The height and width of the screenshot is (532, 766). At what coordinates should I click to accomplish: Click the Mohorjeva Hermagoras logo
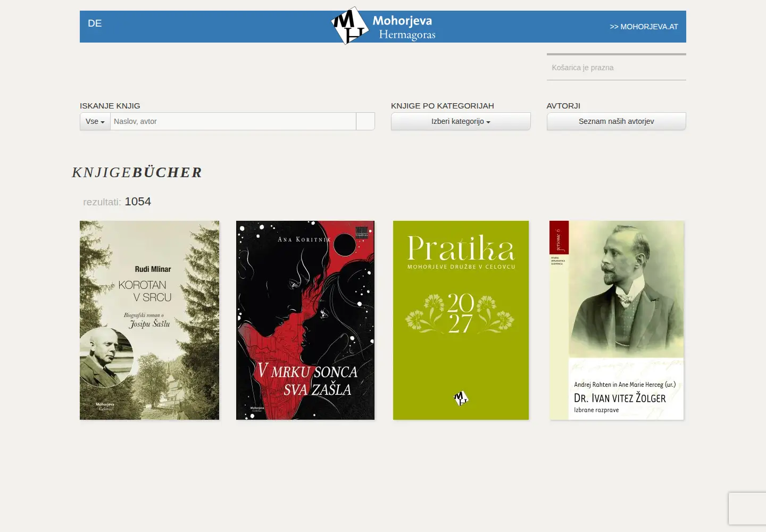tap(383, 26)
